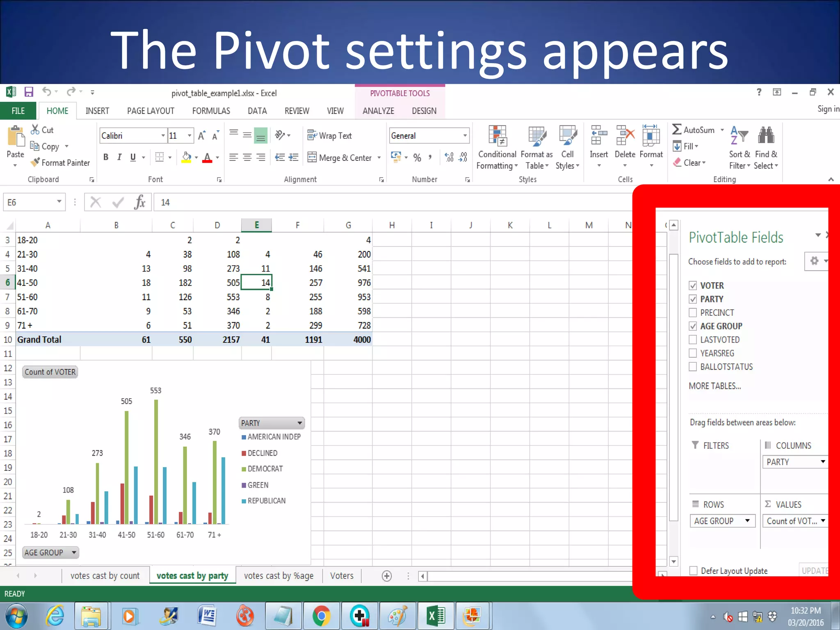Open the 'votes cast by %age' sheet
The height and width of the screenshot is (630, 840).
[279, 576]
